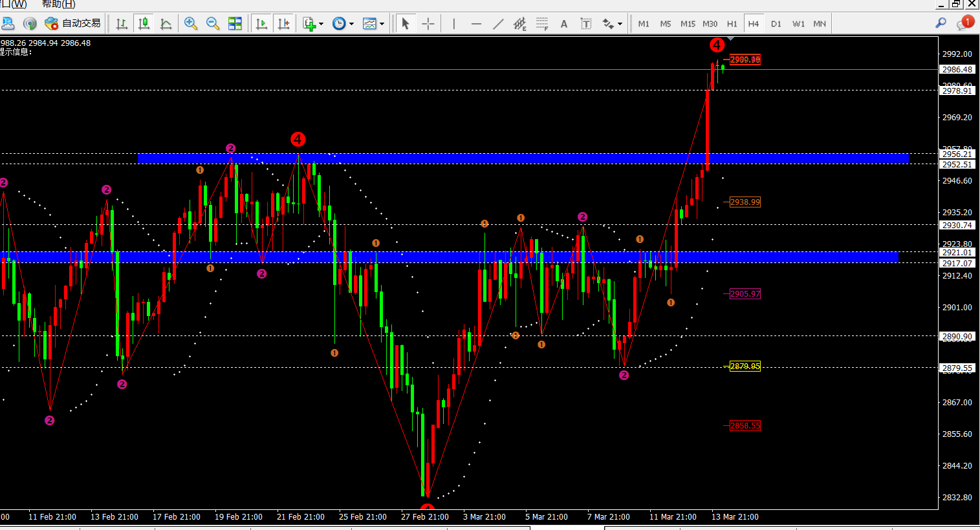This screenshot has width=980, height=530.
Task: Click the lower blue support zone rectangle
Action: 449,257
